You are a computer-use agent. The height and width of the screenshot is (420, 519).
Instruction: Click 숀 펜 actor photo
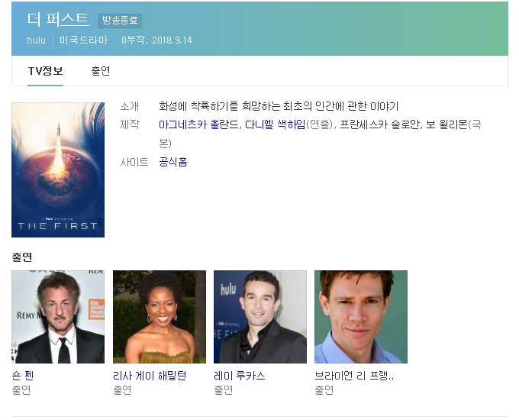(58, 317)
